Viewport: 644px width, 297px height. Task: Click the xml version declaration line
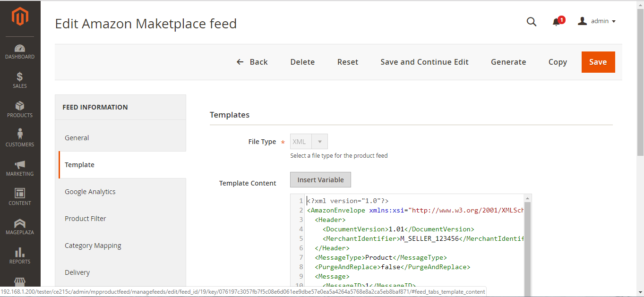coord(348,201)
